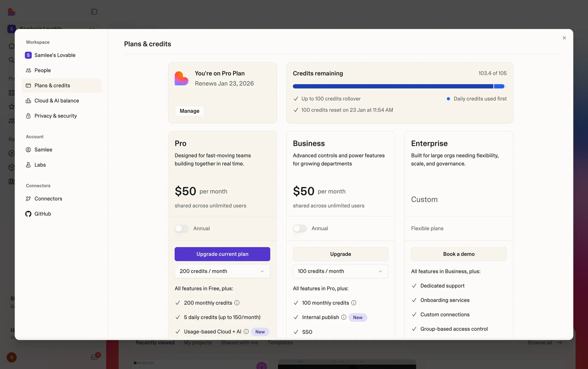Toggle Annual billing for Pro plan
588x369 pixels.
pos(182,228)
